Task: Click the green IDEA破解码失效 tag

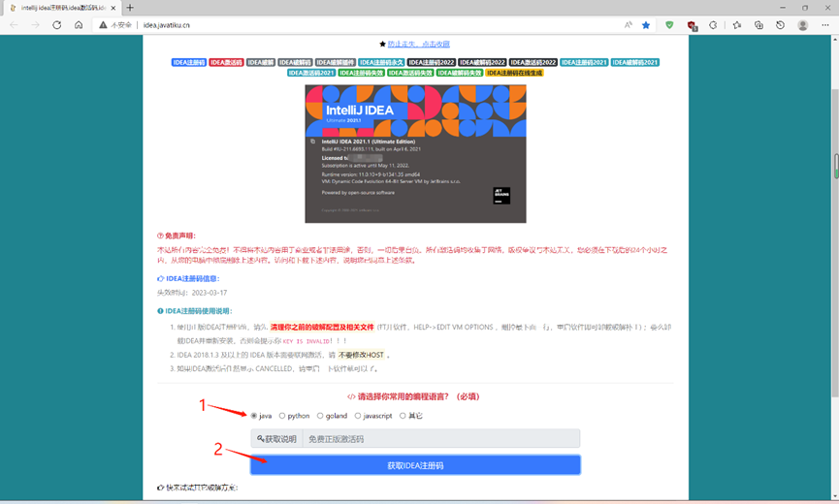Action: click(460, 73)
